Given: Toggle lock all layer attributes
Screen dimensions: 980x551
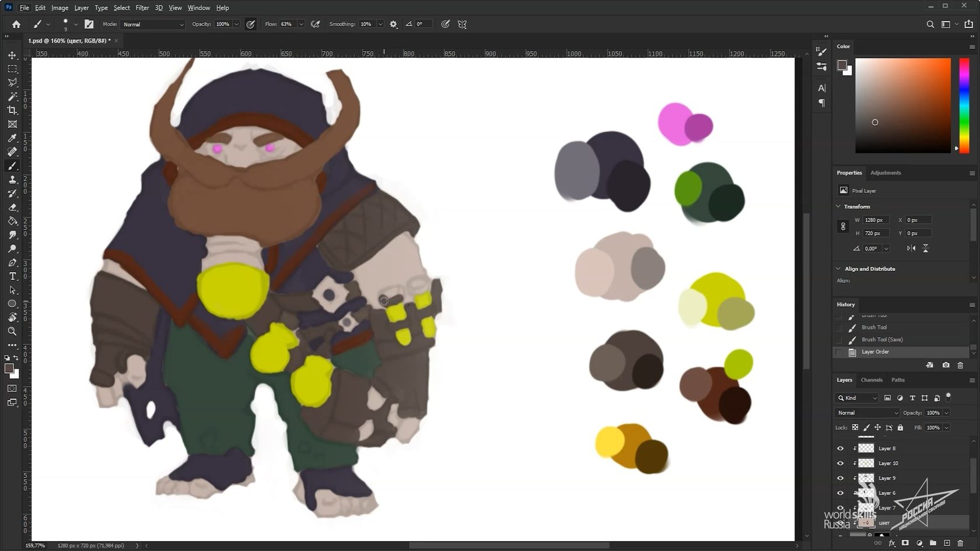Looking at the screenshot, I should 900,427.
